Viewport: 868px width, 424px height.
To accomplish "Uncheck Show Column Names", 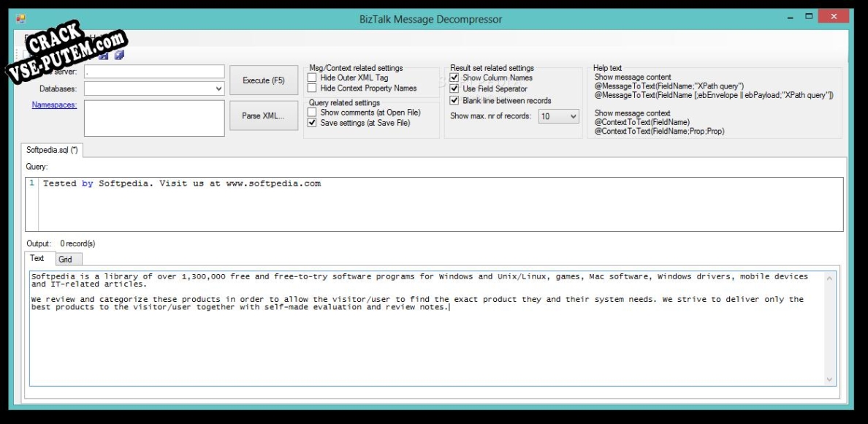I will coord(454,77).
